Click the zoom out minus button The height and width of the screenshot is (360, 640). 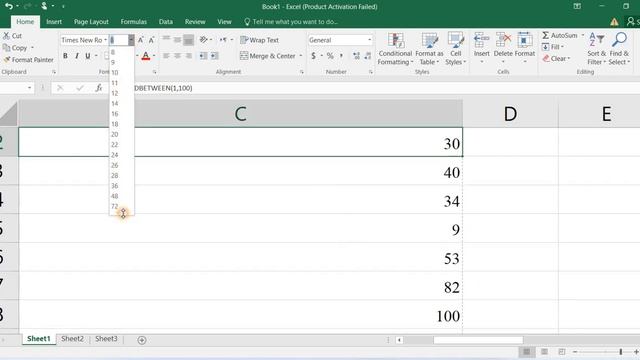coord(575,352)
